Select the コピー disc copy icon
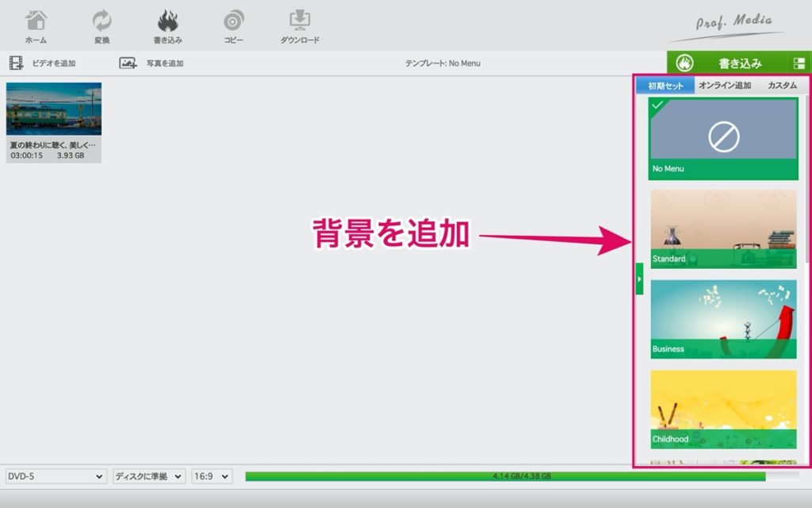812x508 pixels. click(234, 21)
